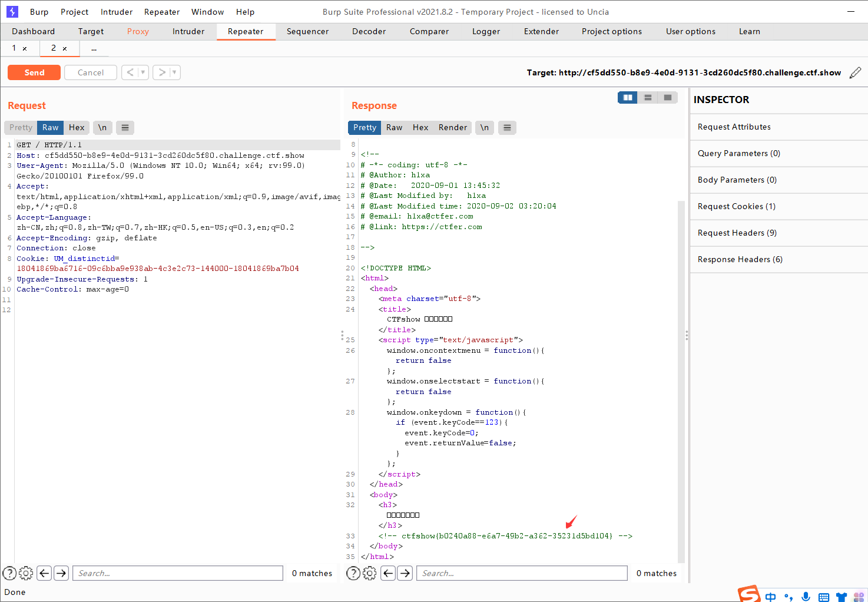
Task: Expand Request Headers (9) section
Action: click(779, 233)
